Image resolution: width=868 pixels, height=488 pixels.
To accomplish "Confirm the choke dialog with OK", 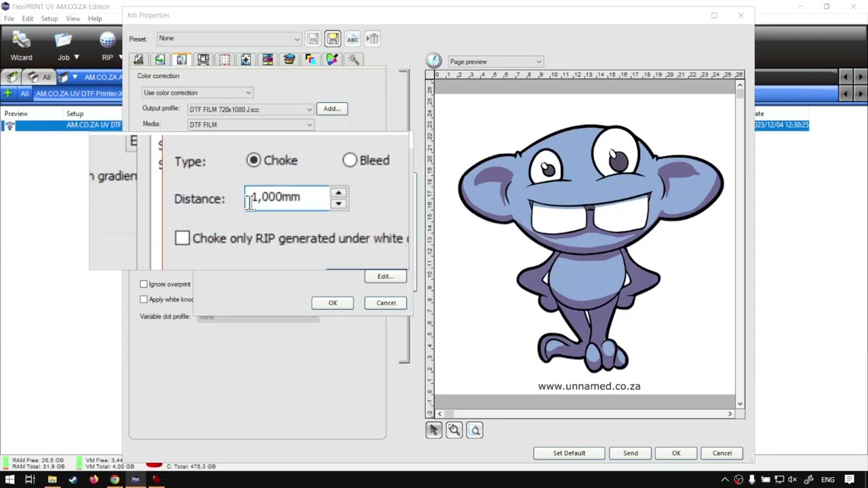I will tap(333, 303).
